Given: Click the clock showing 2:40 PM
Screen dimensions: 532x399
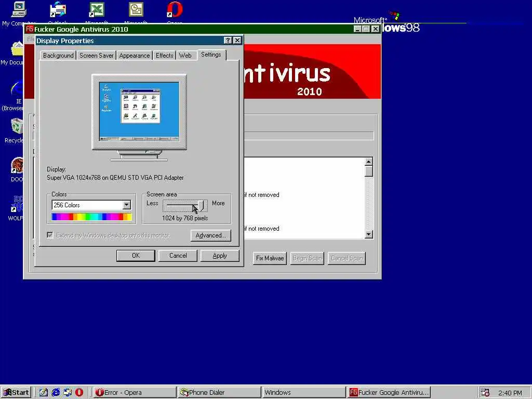Looking at the screenshot, I should [510, 393].
